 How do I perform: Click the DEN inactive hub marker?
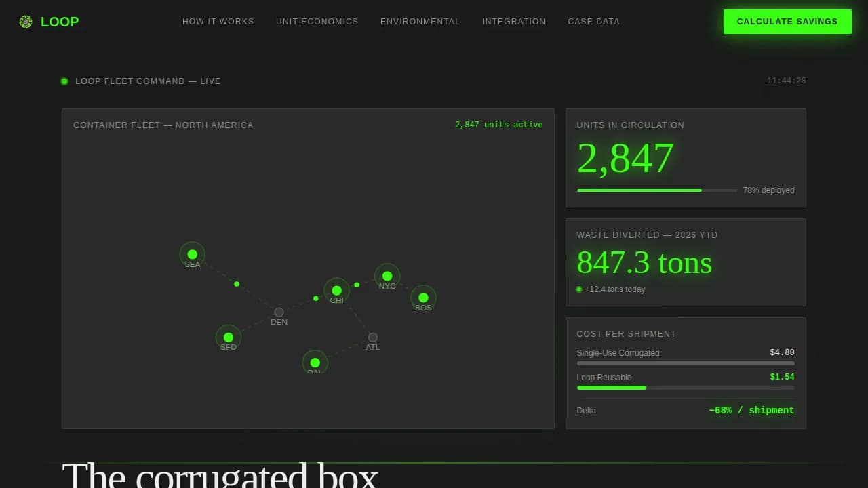pyautogui.click(x=279, y=312)
